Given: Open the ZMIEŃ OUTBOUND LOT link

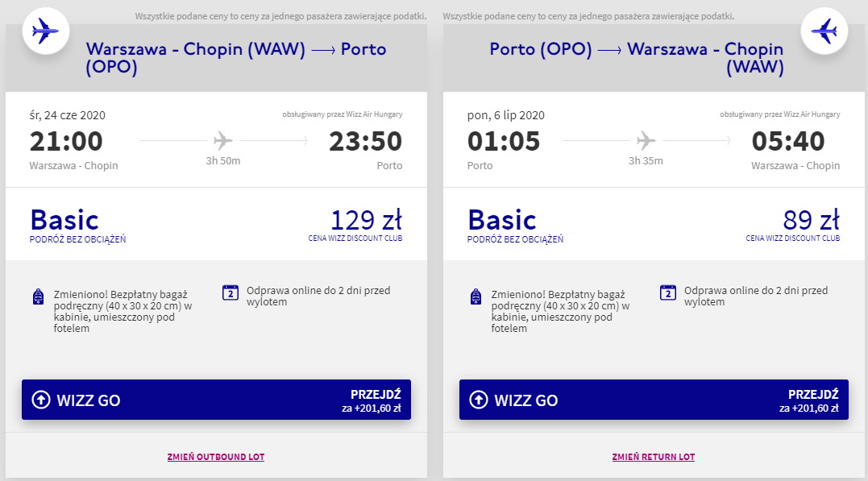Looking at the screenshot, I should pyautogui.click(x=216, y=457).
